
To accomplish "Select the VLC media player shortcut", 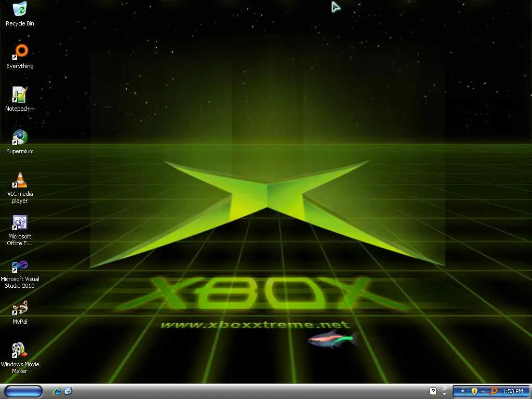I will click(x=20, y=188).
